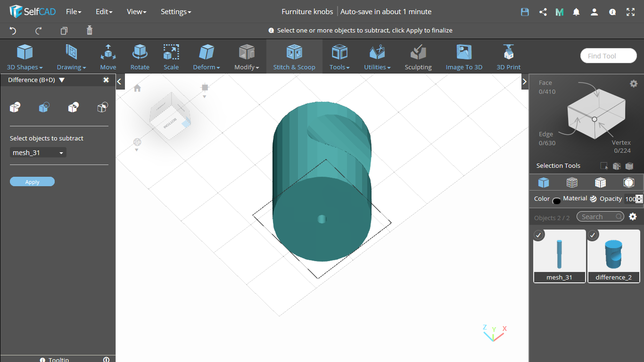Click the objects Search field
This screenshot has height=362, width=644.
coord(600,217)
